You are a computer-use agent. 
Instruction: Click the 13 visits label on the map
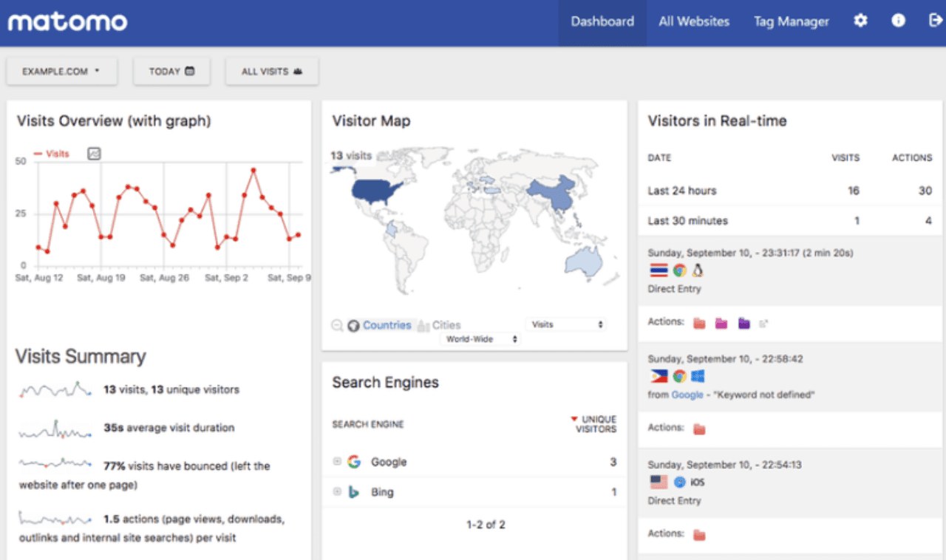(x=351, y=156)
